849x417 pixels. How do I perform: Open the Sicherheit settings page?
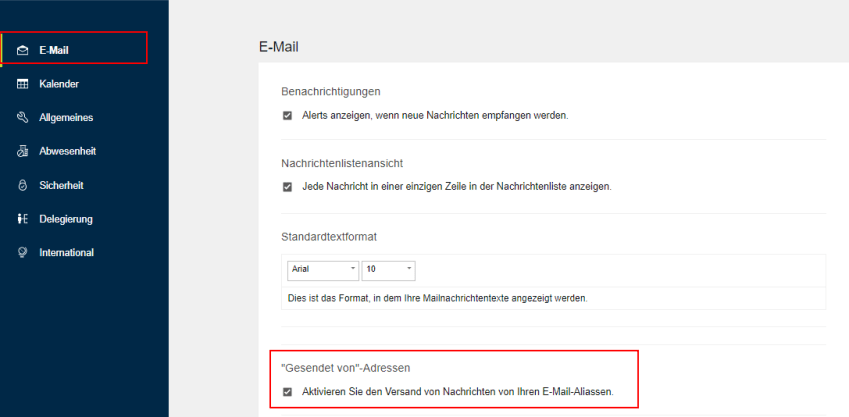[61, 185]
